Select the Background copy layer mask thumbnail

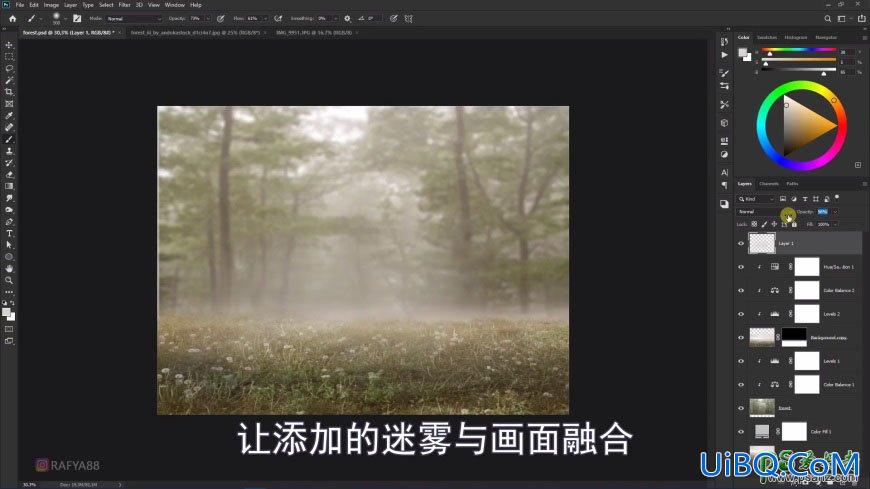(794, 337)
